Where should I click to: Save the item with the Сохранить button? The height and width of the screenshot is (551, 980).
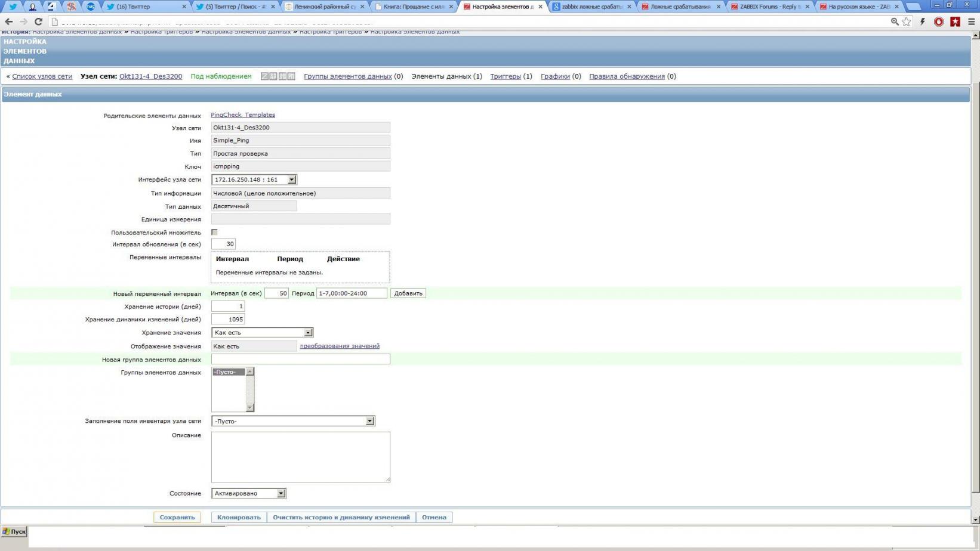coord(177,518)
